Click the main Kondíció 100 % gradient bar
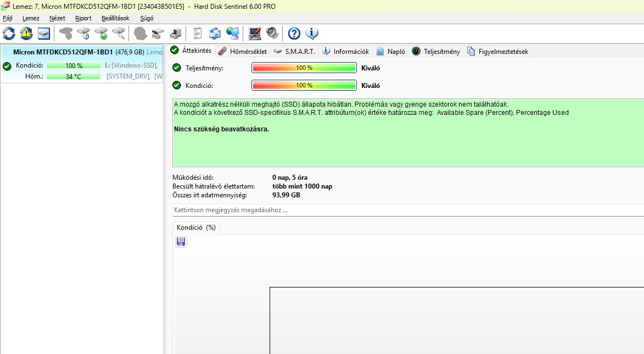Image resolution: width=644 pixels, height=354 pixels. pyautogui.click(x=304, y=85)
